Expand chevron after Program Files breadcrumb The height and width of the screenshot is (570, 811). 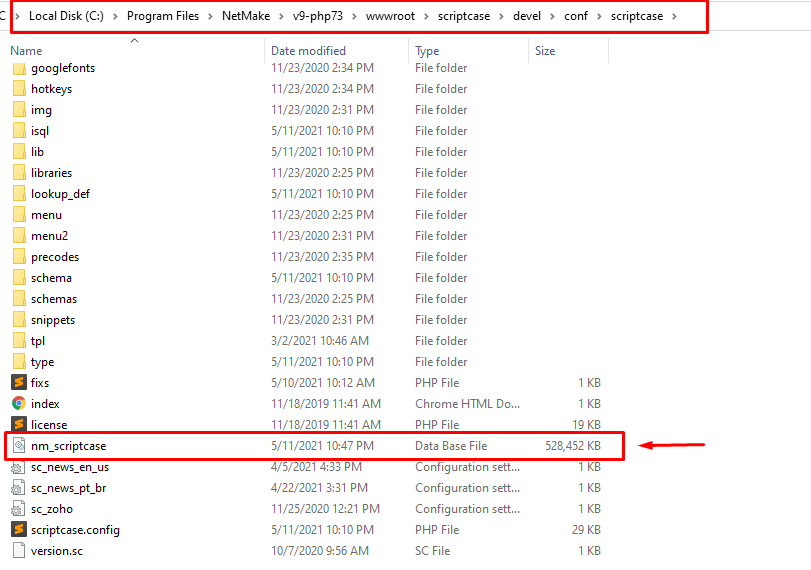coord(210,17)
